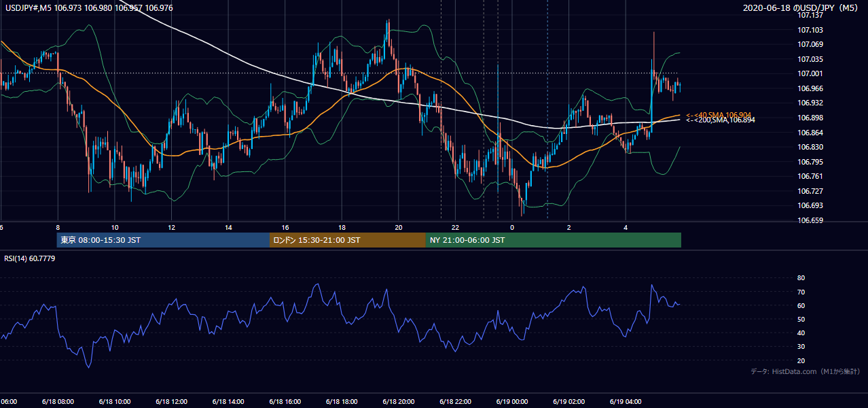Click price axis value 106.932
The width and height of the screenshot is (868, 408).
pyautogui.click(x=810, y=103)
